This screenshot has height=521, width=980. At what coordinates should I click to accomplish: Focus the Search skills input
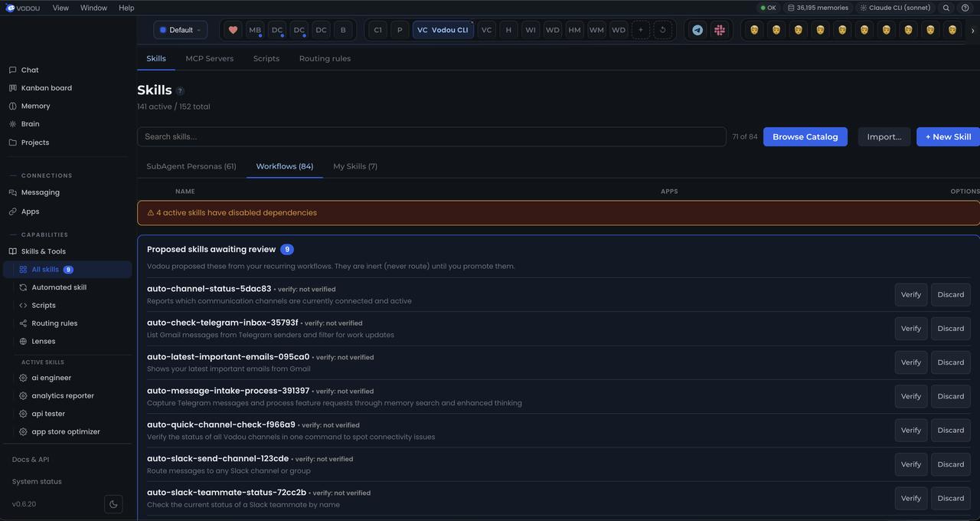pyautogui.click(x=432, y=136)
